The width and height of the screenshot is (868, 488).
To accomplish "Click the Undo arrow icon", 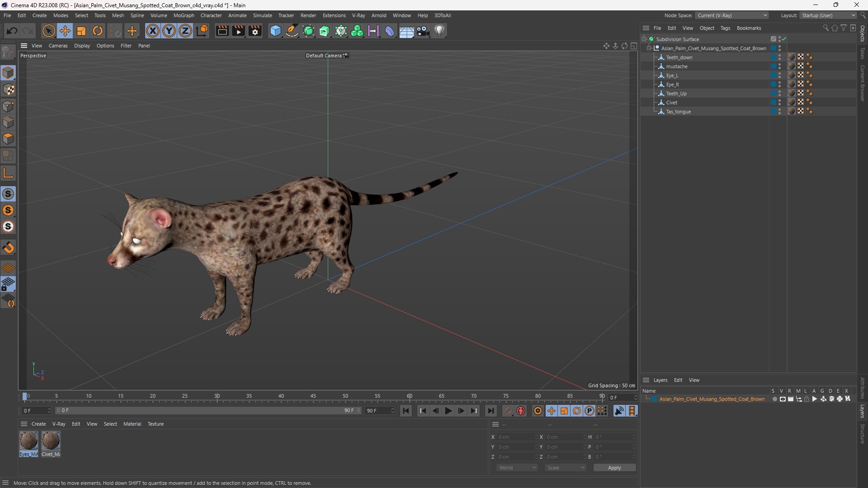I will coord(12,31).
